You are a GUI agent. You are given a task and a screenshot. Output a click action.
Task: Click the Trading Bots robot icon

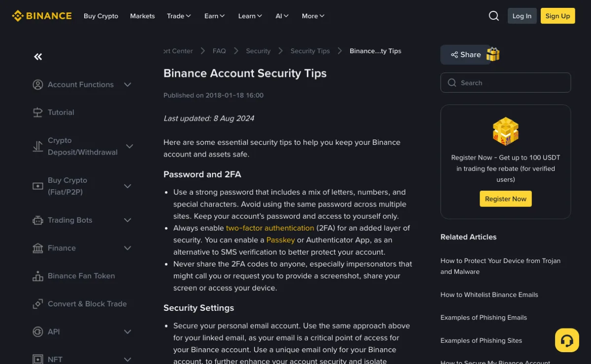(x=38, y=220)
